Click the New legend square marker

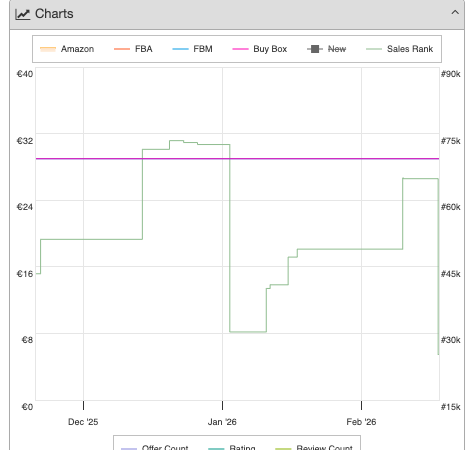coord(315,49)
